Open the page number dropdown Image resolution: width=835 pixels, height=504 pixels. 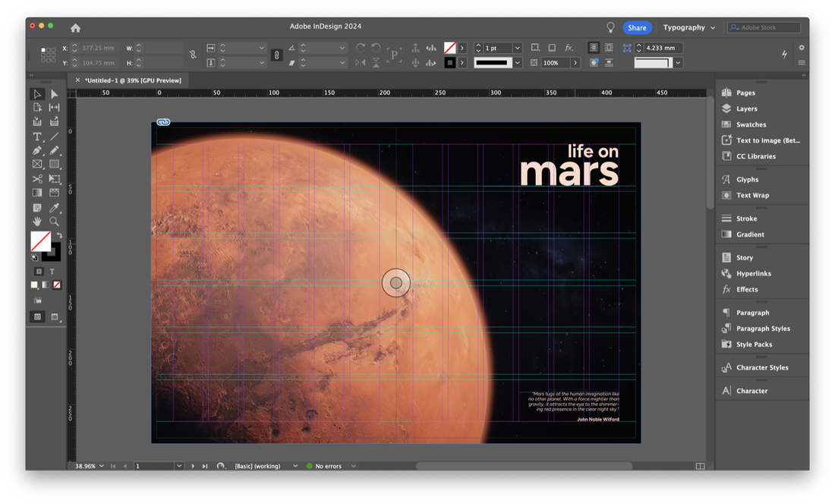(179, 466)
